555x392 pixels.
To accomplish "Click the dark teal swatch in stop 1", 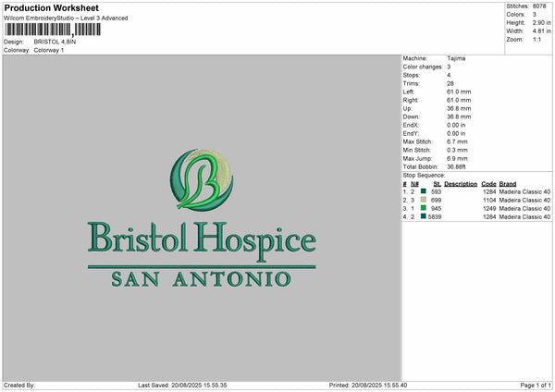I will [423, 191].
